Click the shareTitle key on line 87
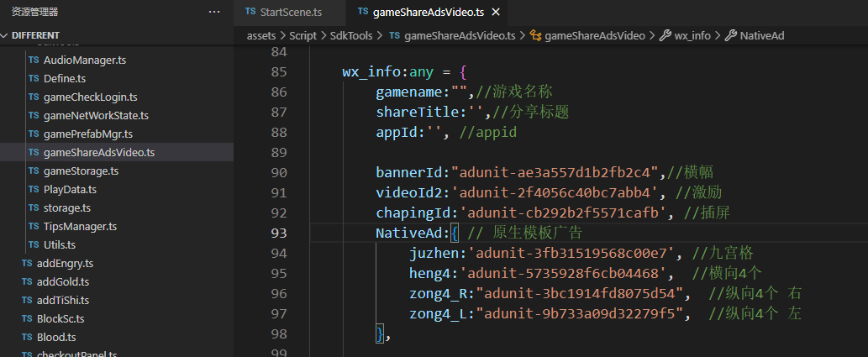The width and height of the screenshot is (868, 357). [x=419, y=113]
